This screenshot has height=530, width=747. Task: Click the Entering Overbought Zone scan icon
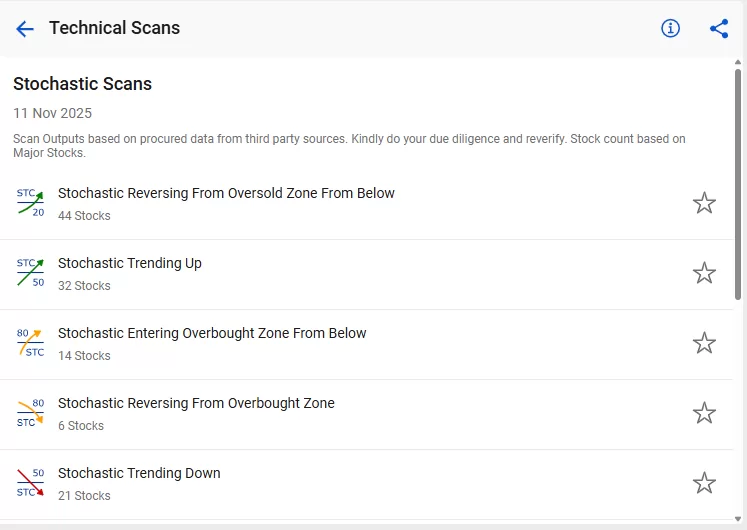click(x=30, y=343)
